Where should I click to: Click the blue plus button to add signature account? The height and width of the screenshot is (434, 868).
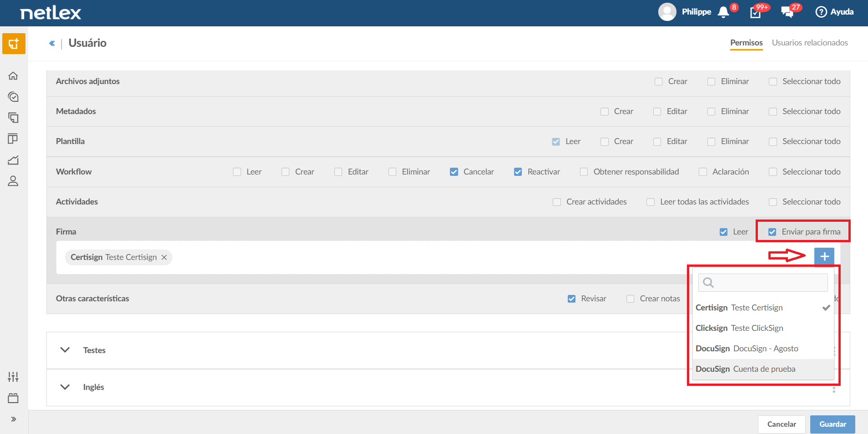[x=824, y=256]
